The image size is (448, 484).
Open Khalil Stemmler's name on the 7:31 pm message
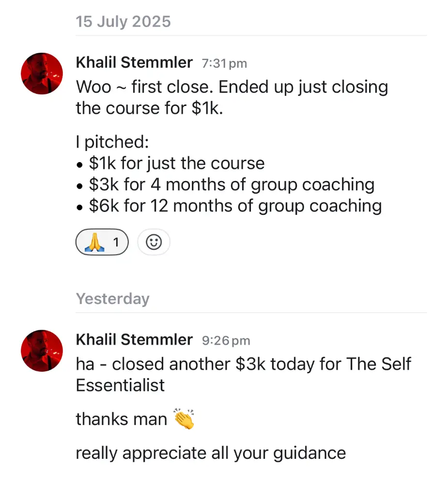[x=134, y=62]
